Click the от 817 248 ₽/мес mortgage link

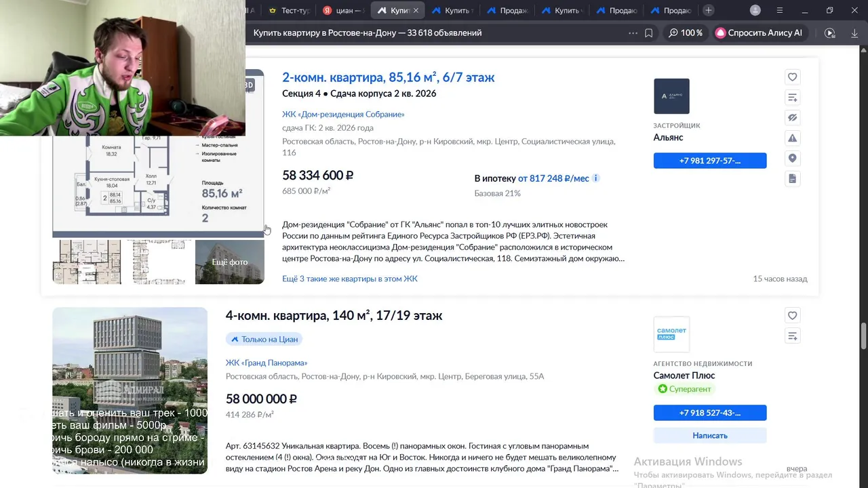click(553, 178)
